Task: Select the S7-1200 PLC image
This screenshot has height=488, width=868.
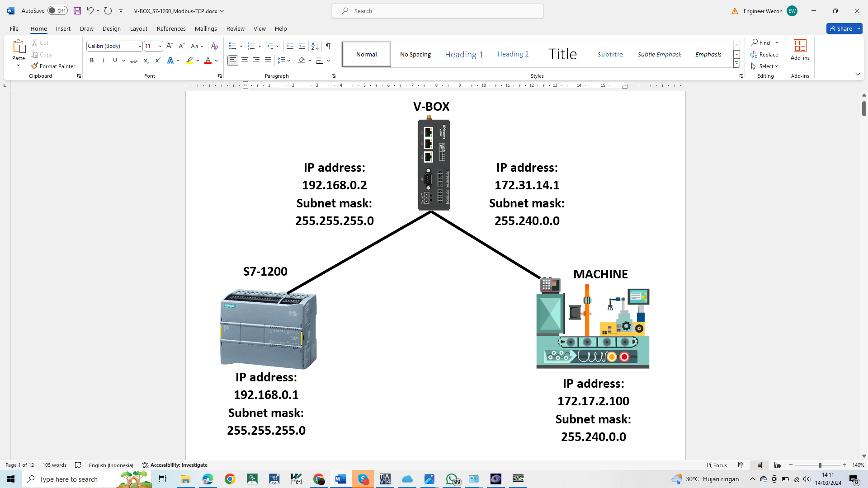Action: pos(269,329)
